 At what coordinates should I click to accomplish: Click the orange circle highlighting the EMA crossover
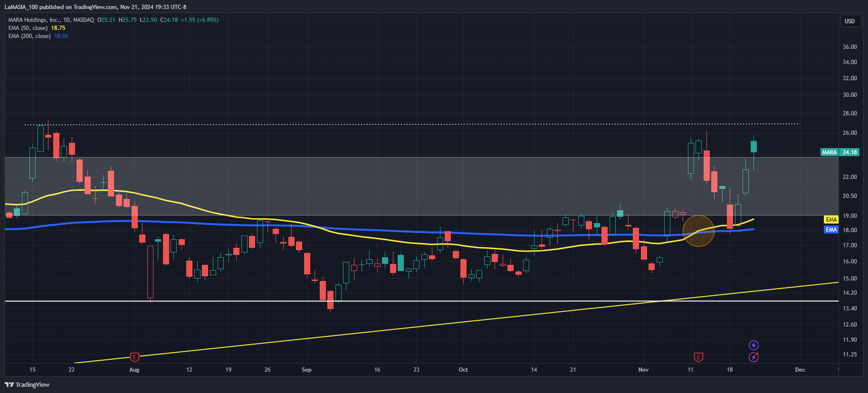coord(698,231)
